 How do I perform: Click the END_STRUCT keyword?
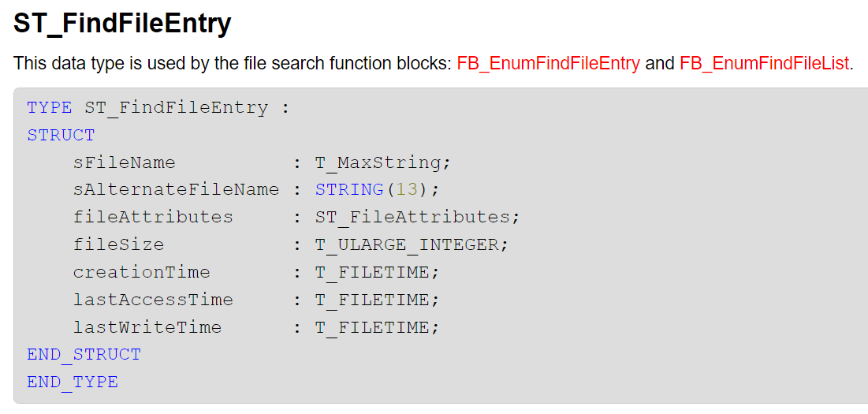point(84,355)
